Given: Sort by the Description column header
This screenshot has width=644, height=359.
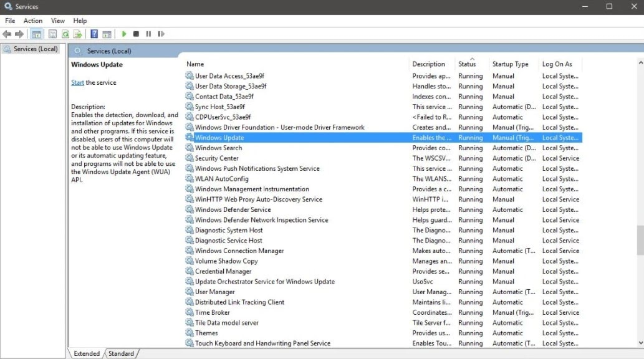Looking at the screenshot, I should (x=428, y=64).
